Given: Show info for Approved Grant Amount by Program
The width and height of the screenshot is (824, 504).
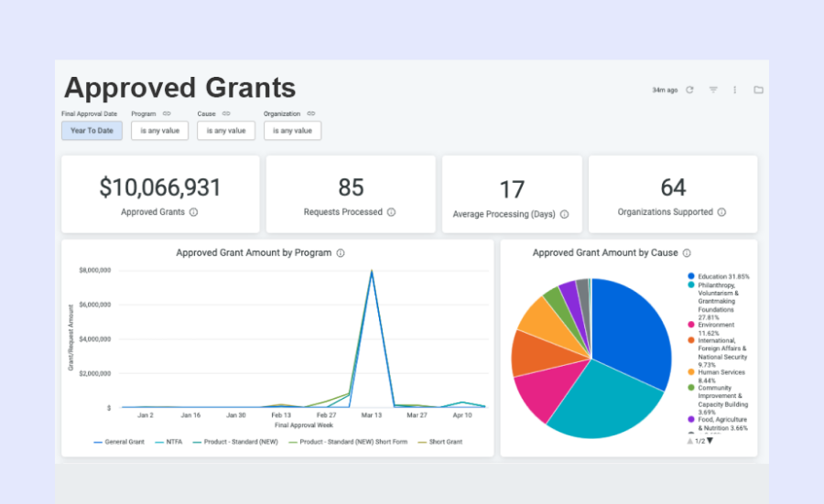Looking at the screenshot, I should pyautogui.click(x=341, y=253).
